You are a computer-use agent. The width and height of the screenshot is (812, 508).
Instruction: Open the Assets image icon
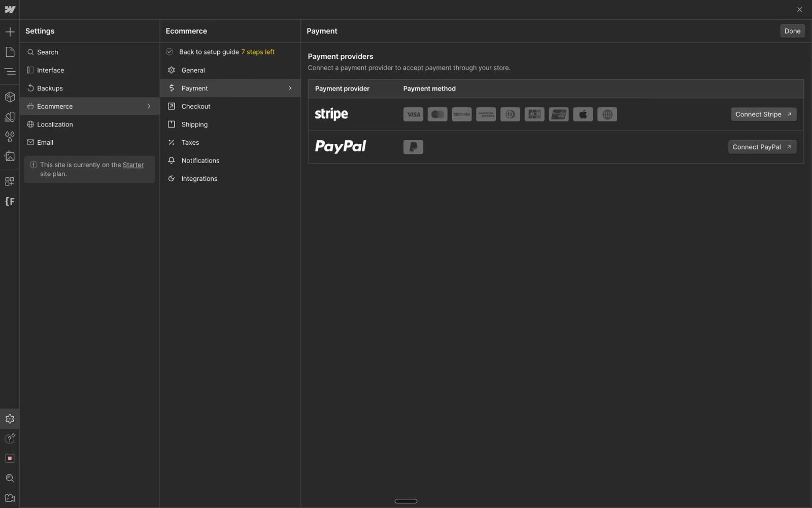click(10, 156)
